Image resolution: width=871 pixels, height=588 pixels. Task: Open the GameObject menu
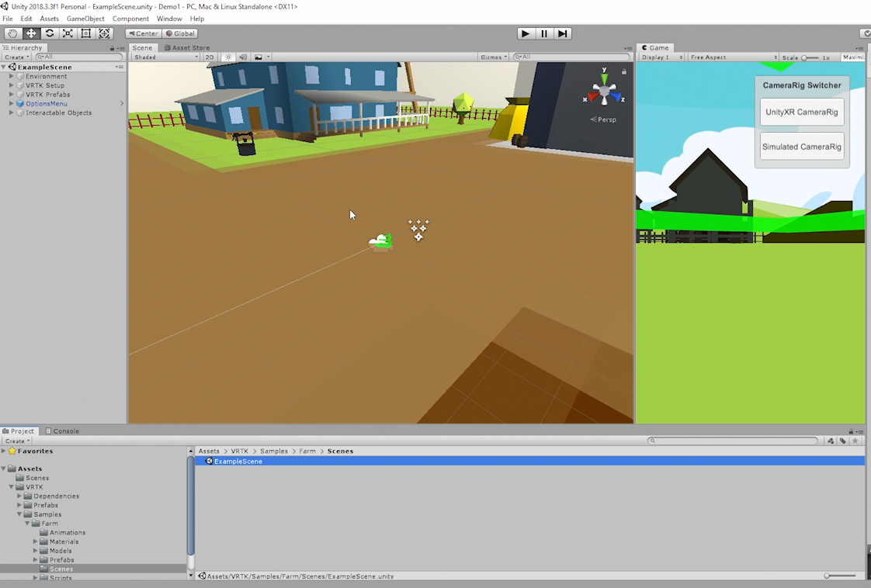click(x=85, y=19)
